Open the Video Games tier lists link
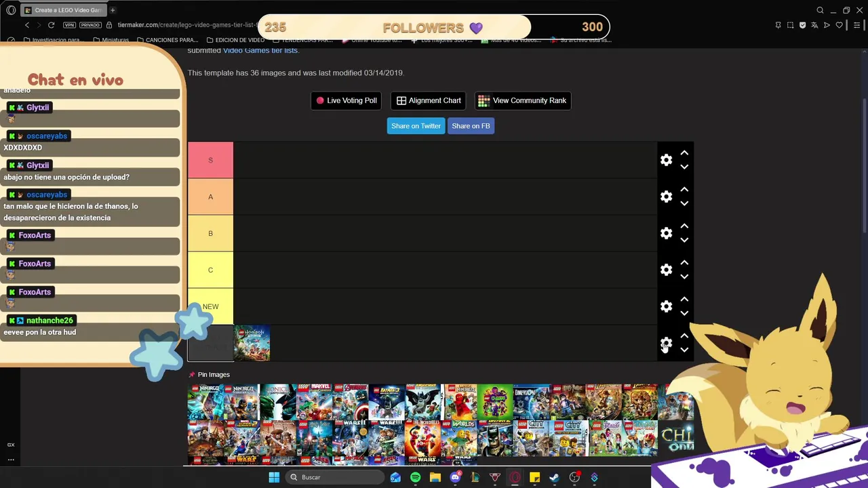The width and height of the screenshot is (868, 488). 260,50
